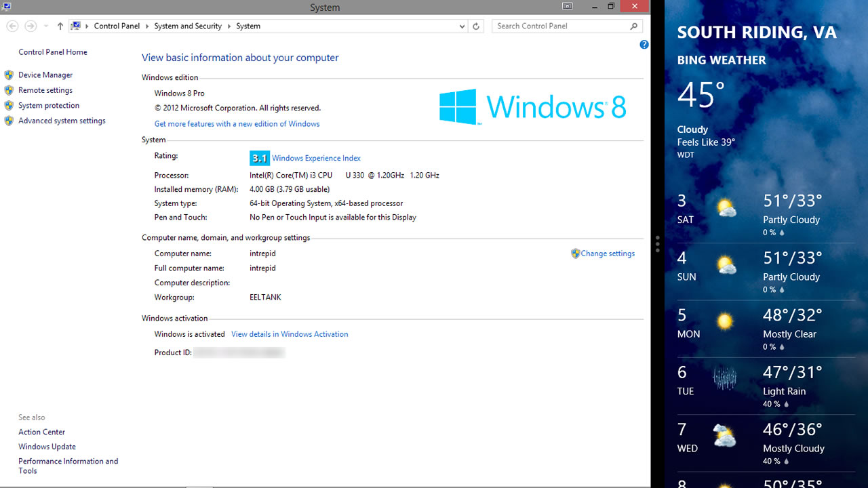Open the Windows Experience Index link
This screenshot has width=868, height=488.
coord(316,159)
